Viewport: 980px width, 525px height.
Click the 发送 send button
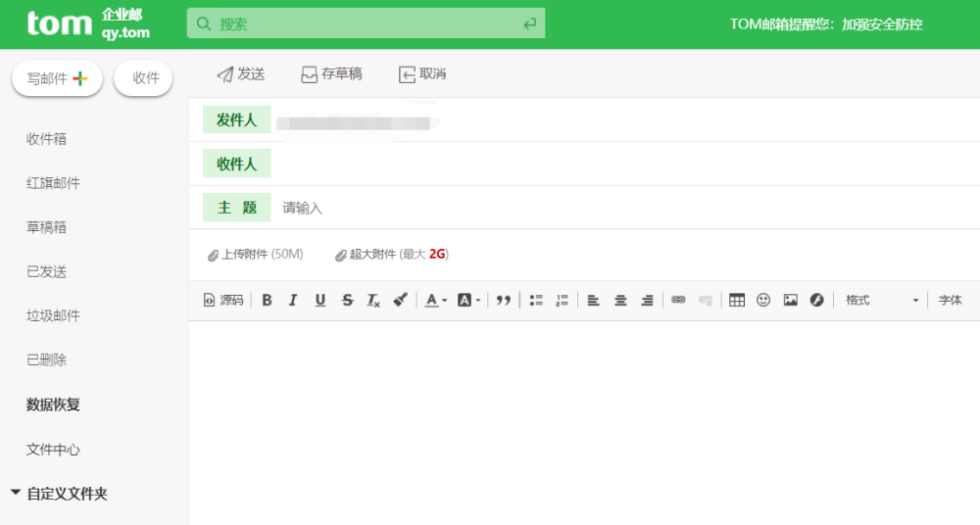(x=241, y=73)
